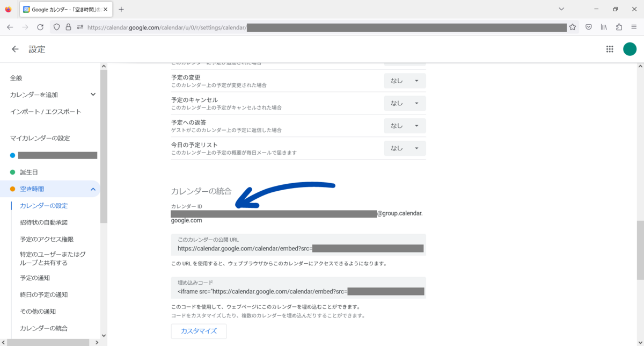Open 全般 settings
This screenshot has width=644, height=346.
point(16,78)
